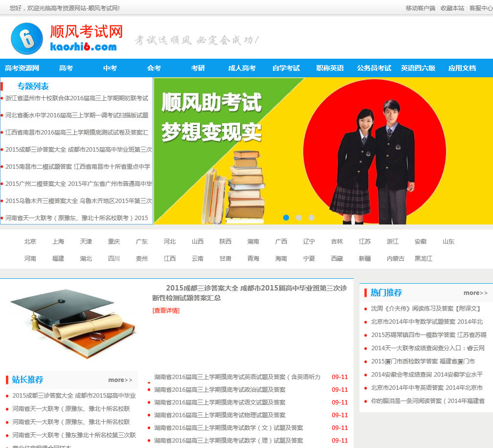The width and height of the screenshot is (493, 448).
Task: Switch to the 考研 section
Action: [x=198, y=68]
